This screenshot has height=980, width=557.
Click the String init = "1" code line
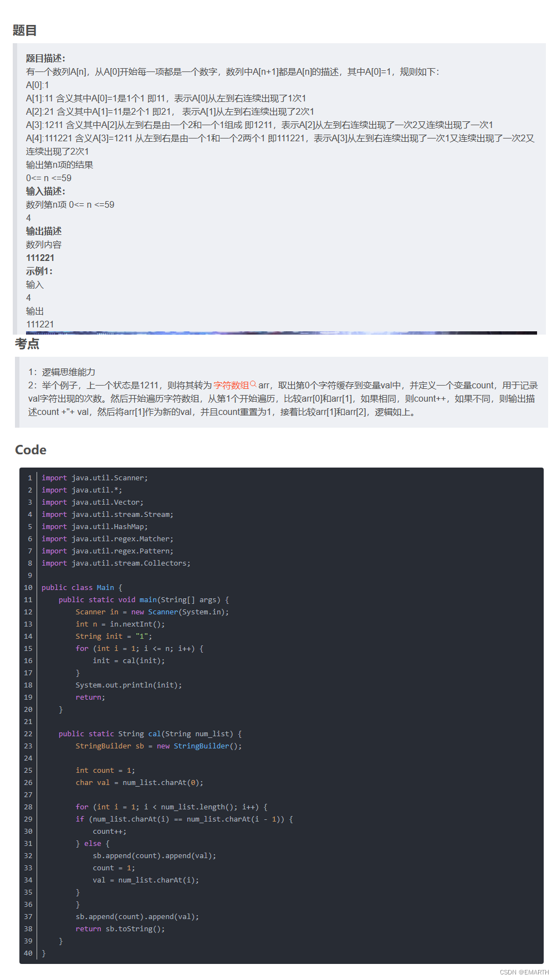[114, 636]
